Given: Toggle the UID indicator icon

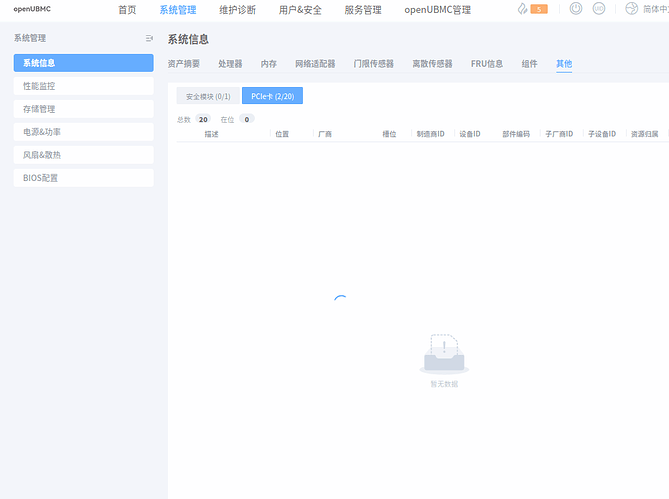Looking at the screenshot, I should 599,9.
